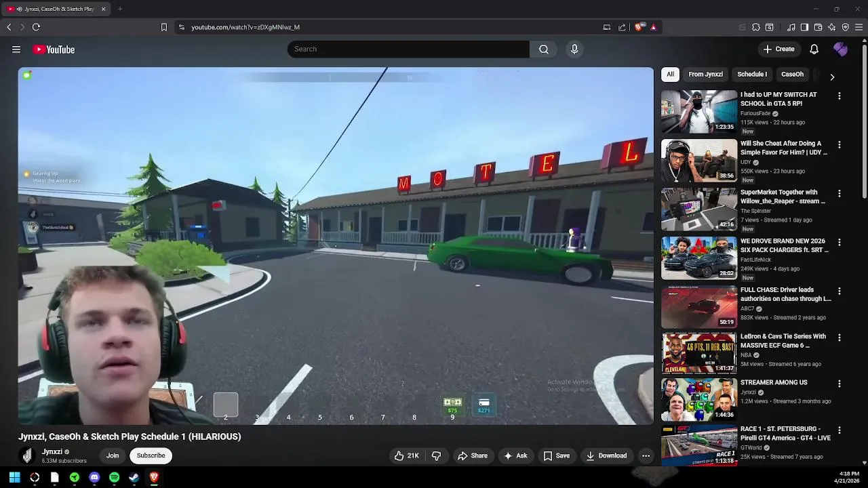Open the WE DROVE BRAND NEW 2026 title
This screenshot has height=488, width=868.
[784, 245]
